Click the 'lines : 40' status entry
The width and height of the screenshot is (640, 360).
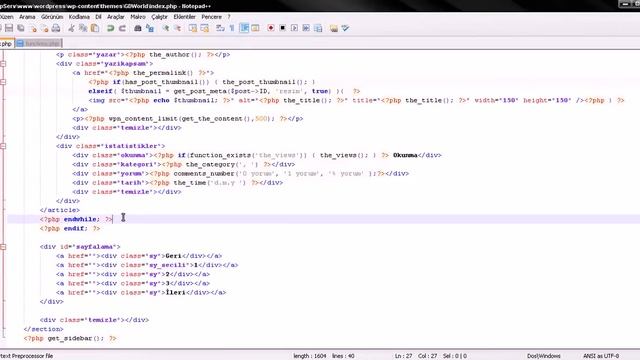tap(343, 356)
